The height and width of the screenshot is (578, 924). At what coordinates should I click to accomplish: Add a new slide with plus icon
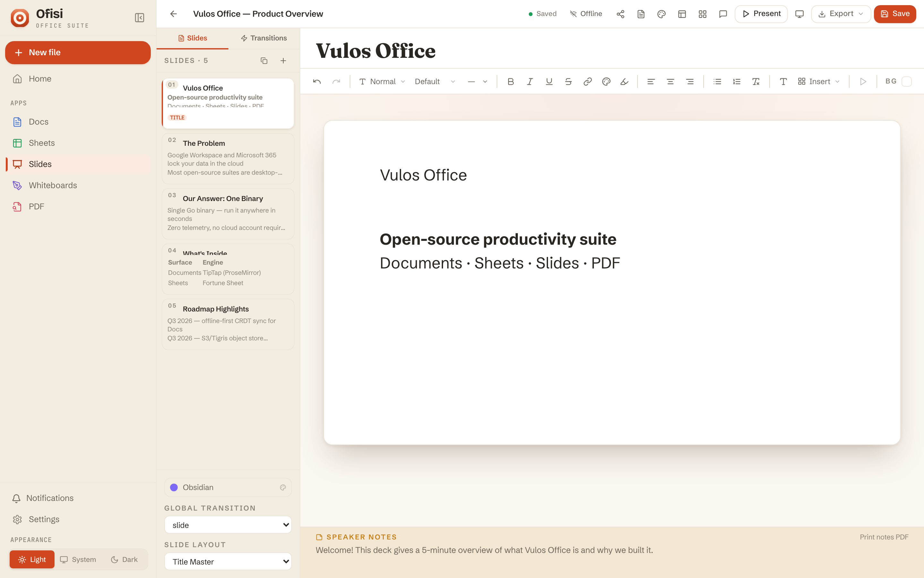[x=283, y=61]
